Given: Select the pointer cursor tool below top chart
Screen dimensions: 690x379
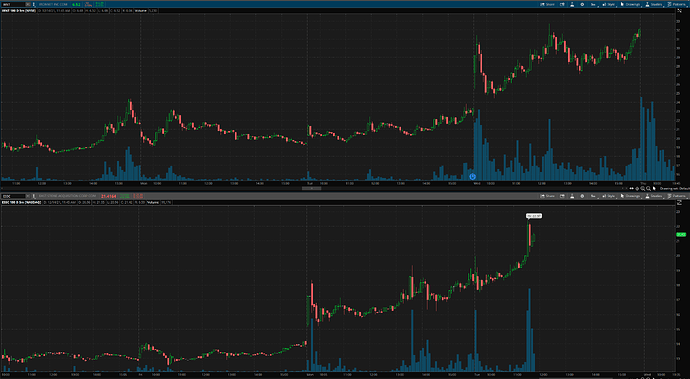Looking at the screenshot, I should point(654,188).
